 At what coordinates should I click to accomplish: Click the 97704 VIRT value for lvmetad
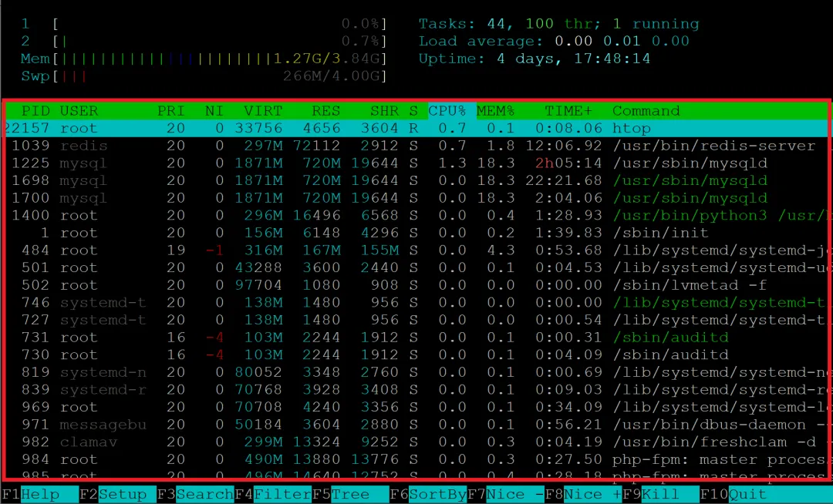pyautogui.click(x=258, y=285)
